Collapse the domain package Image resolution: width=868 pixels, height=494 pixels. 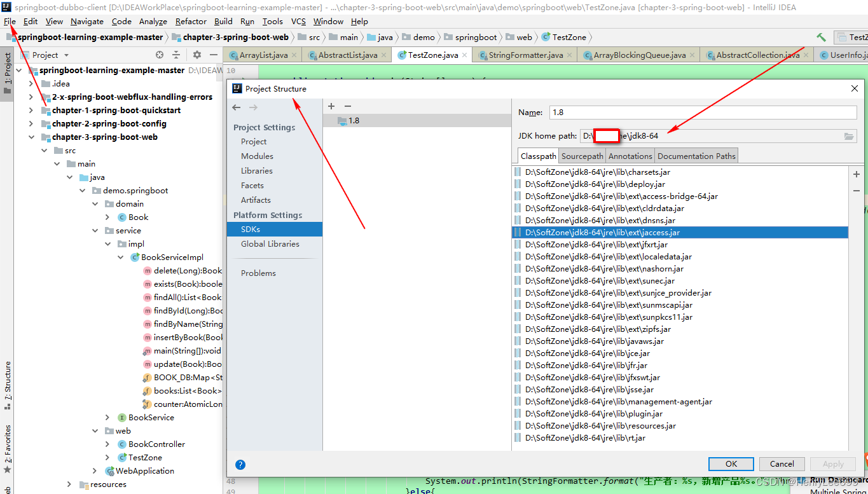[95, 204]
